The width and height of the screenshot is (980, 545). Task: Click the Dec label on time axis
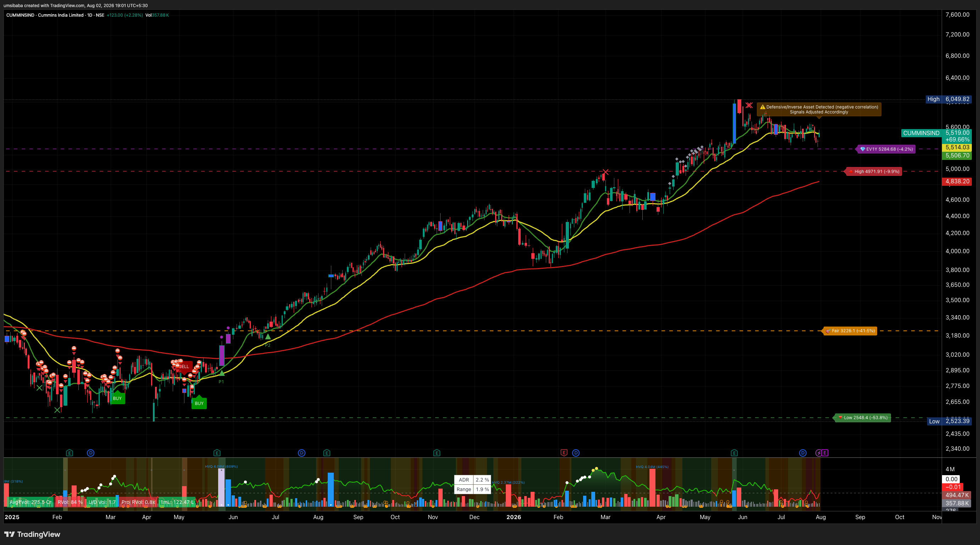[475, 517]
